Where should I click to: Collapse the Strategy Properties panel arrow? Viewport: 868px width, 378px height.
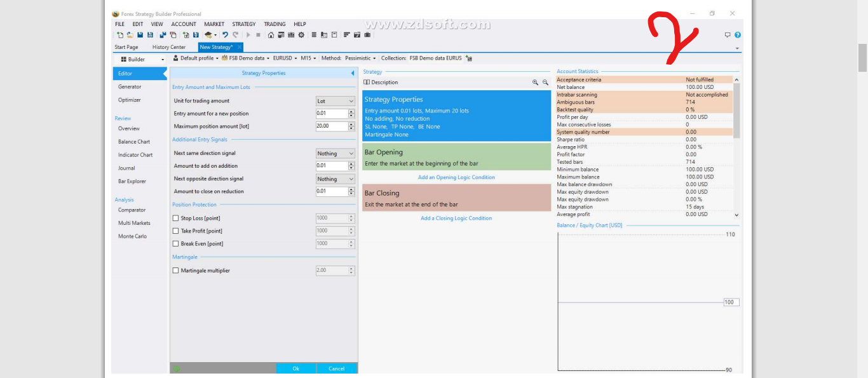click(353, 73)
